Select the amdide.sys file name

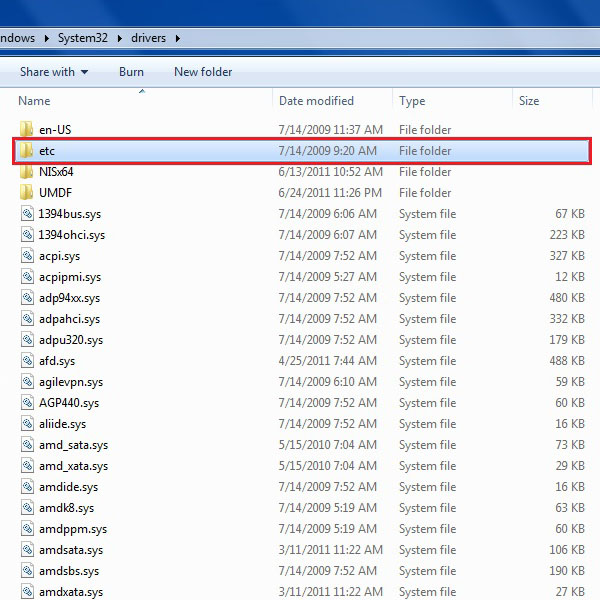pos(68,487)
